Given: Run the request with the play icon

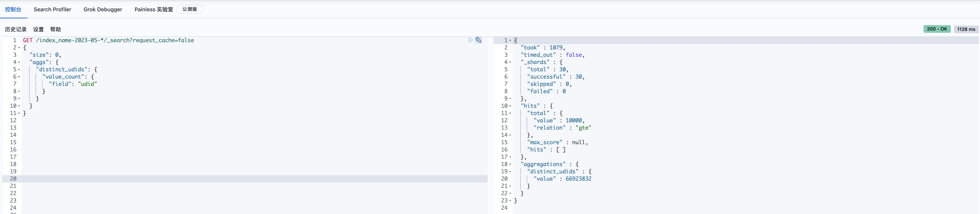Looking at the screenshot, I should 471,40.
